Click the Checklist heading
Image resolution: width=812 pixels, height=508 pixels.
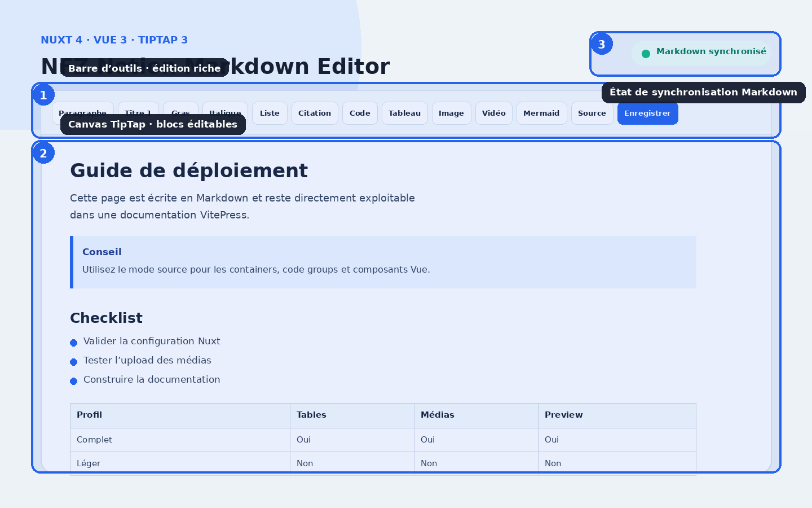pyautogui.click(x=106, y=318)
